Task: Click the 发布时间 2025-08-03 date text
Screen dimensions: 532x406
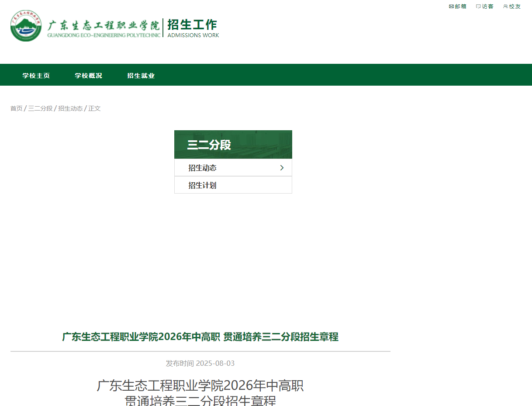Action: pyautogui.click(x=199, y=363)
